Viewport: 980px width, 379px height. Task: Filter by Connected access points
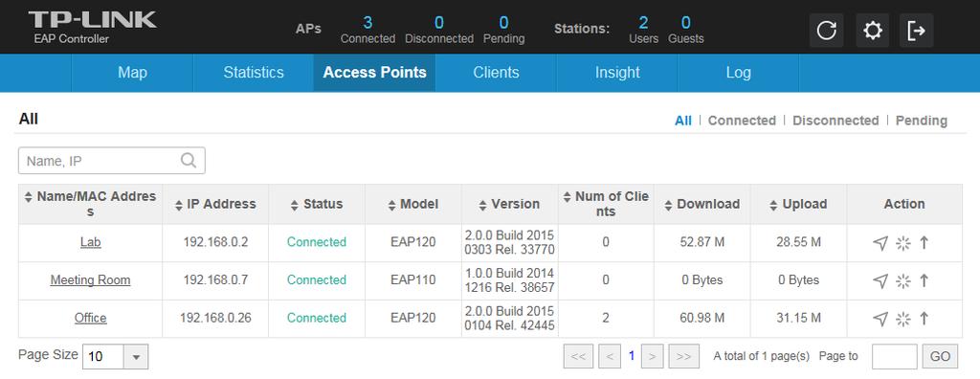tap(742, 120)
